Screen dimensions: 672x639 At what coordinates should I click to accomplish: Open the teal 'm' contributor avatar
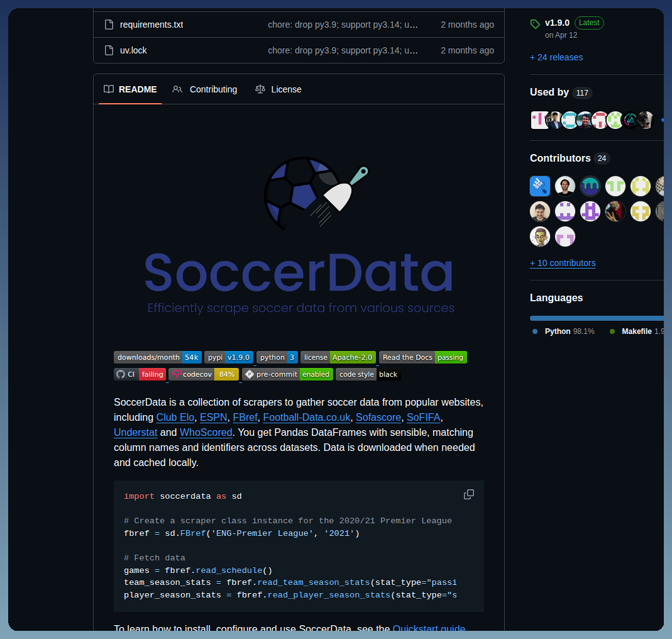(590, 186)
